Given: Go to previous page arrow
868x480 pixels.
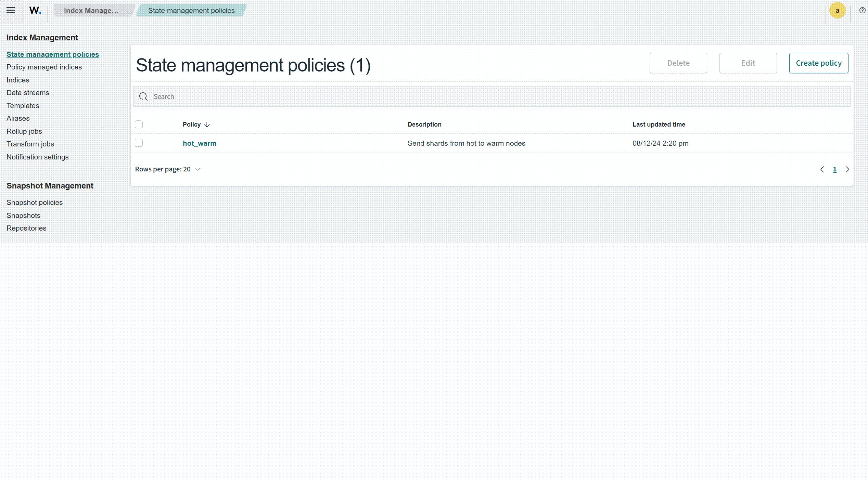Looking at the screenshot, I should [822, 170].
